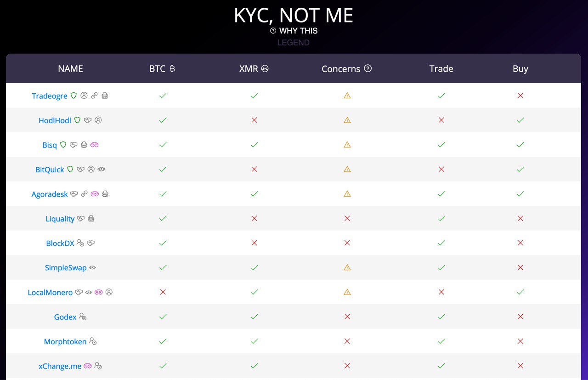
Task: Click the Buy column header
Action: coord(520,68)
